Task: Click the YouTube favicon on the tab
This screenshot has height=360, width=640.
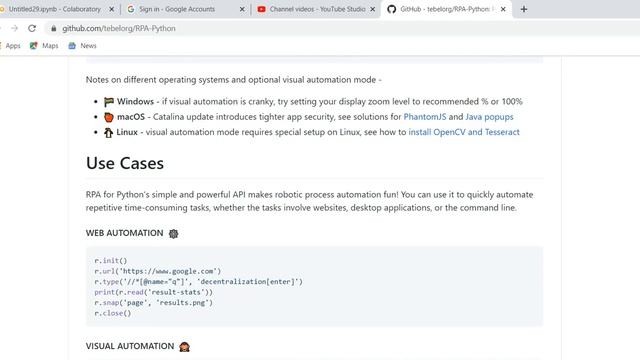Action: [262, 9]
